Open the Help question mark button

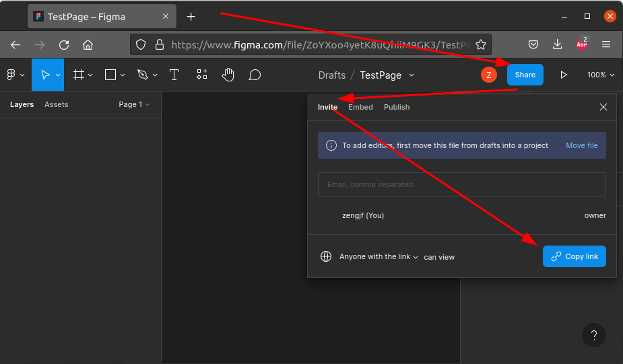point(593,335)
